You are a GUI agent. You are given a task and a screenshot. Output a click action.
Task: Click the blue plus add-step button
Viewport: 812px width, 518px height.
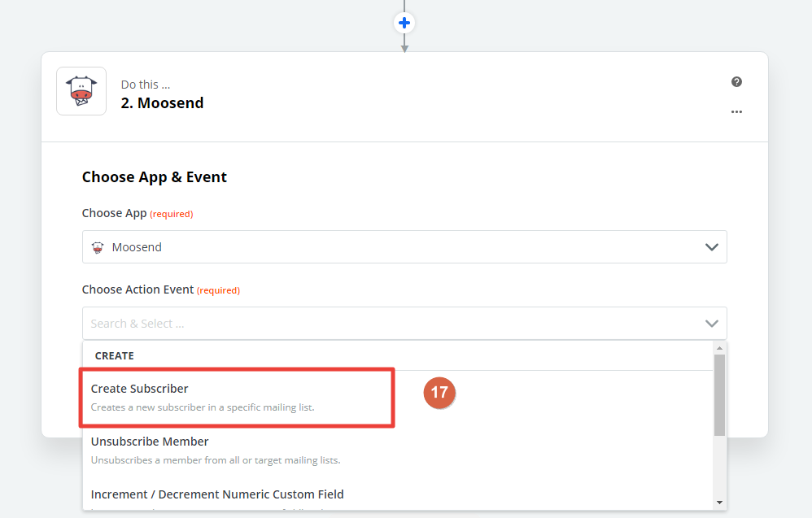click(404, 23)
